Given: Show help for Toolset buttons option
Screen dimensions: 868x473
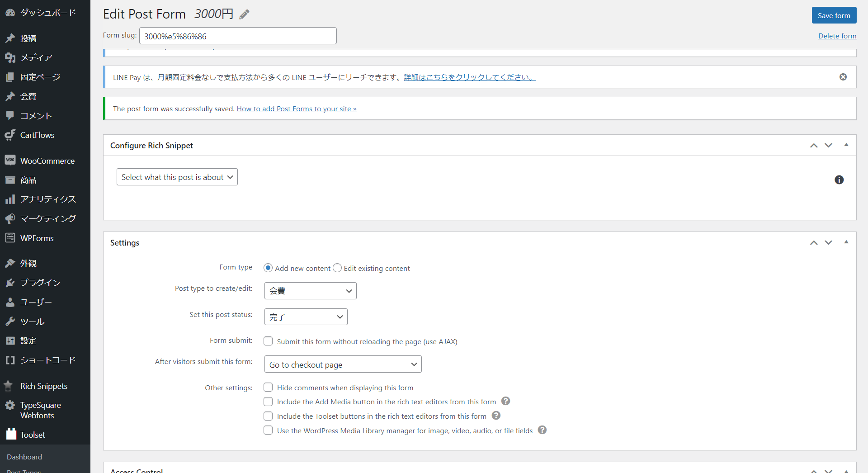Looking at the screenshot, I should pyautogui.click(x=496, y=416).
